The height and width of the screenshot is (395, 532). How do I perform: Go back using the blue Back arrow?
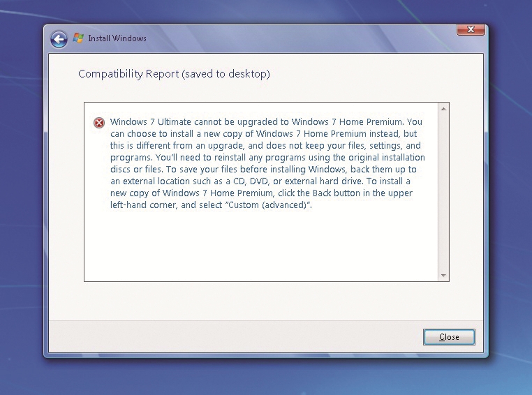coord(59,39)
